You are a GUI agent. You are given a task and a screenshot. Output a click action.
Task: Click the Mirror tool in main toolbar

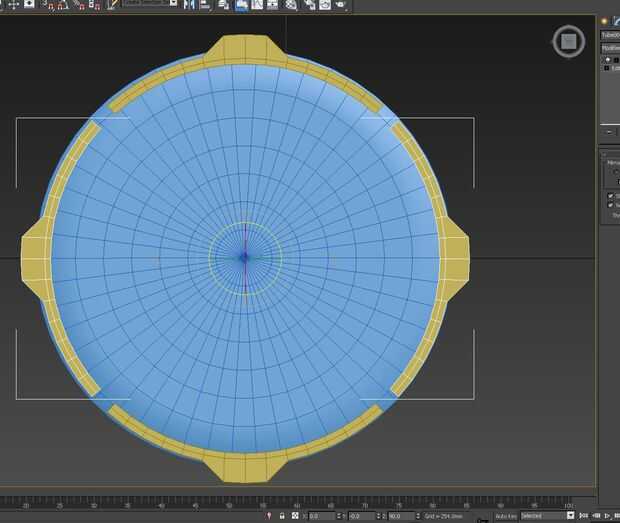coord(188,5)
